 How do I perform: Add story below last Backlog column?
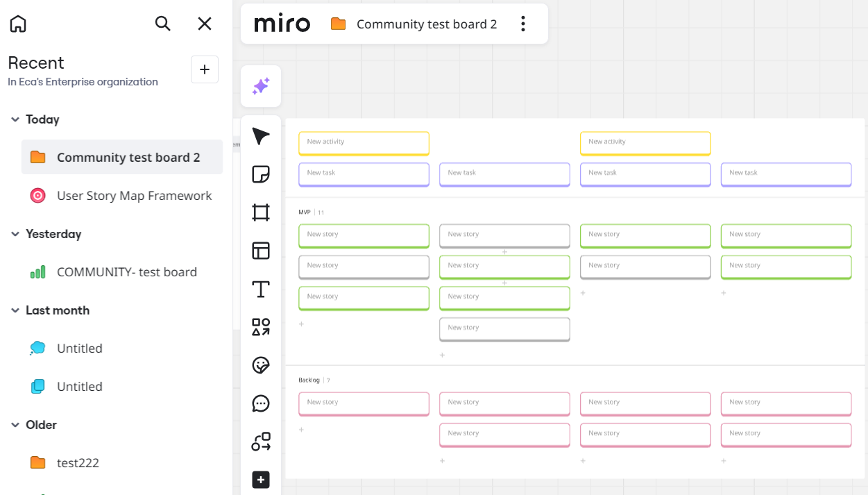(724, 461)
